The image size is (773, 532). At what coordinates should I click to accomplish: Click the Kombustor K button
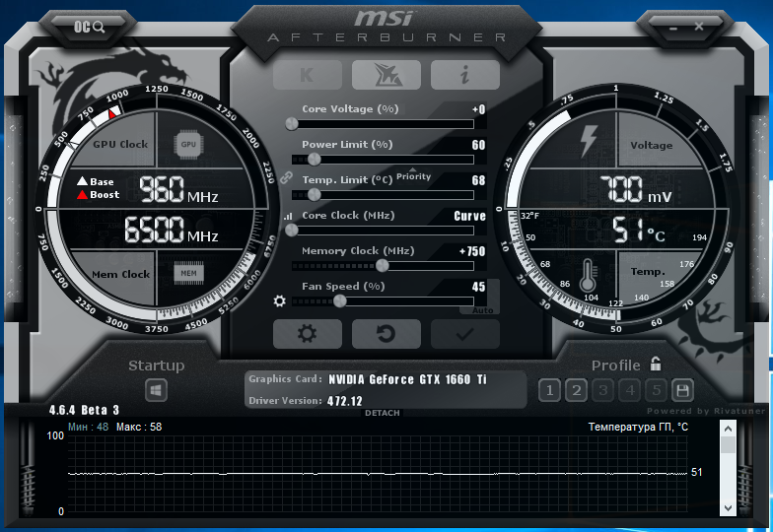click(308, 75)
